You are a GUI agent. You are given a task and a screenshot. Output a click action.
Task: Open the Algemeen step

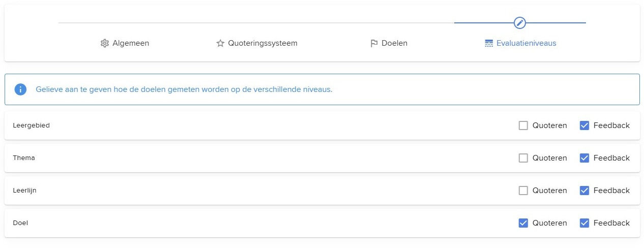(125, 43)
